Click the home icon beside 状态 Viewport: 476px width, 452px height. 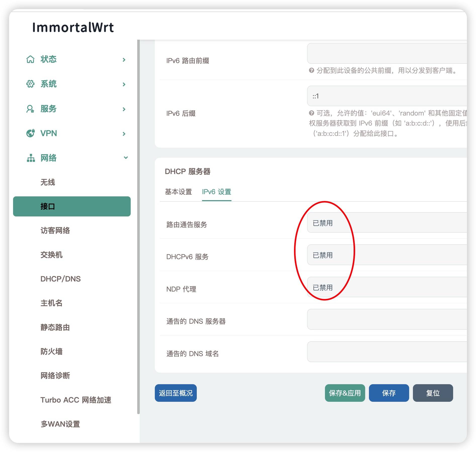coord(31,59)
